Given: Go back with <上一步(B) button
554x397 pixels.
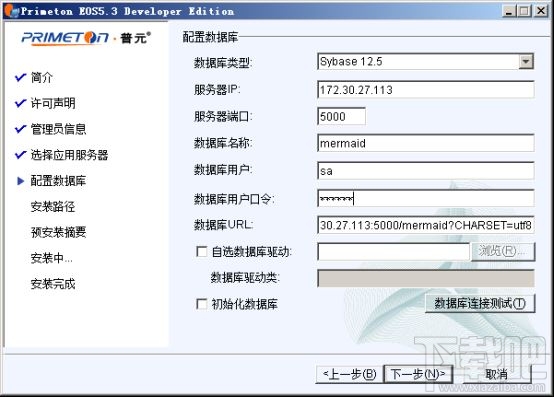Looking at the screenshot, I should pos(349,374).
